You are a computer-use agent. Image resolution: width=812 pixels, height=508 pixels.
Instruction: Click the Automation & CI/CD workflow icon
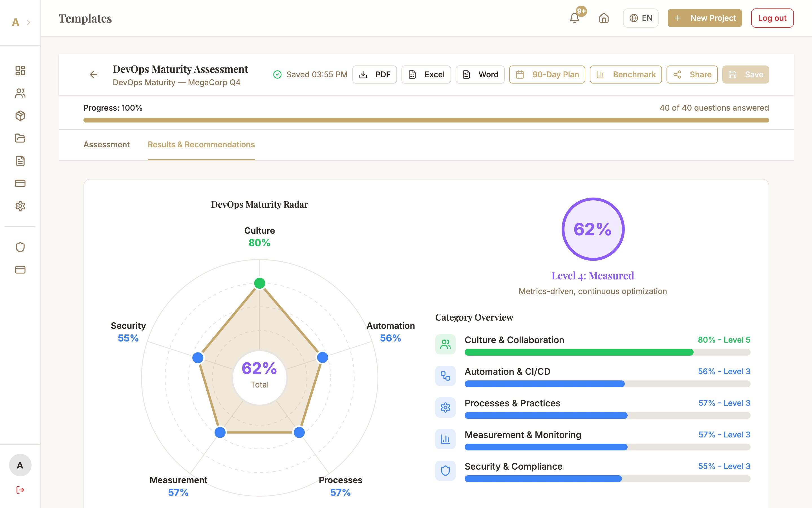445,376
